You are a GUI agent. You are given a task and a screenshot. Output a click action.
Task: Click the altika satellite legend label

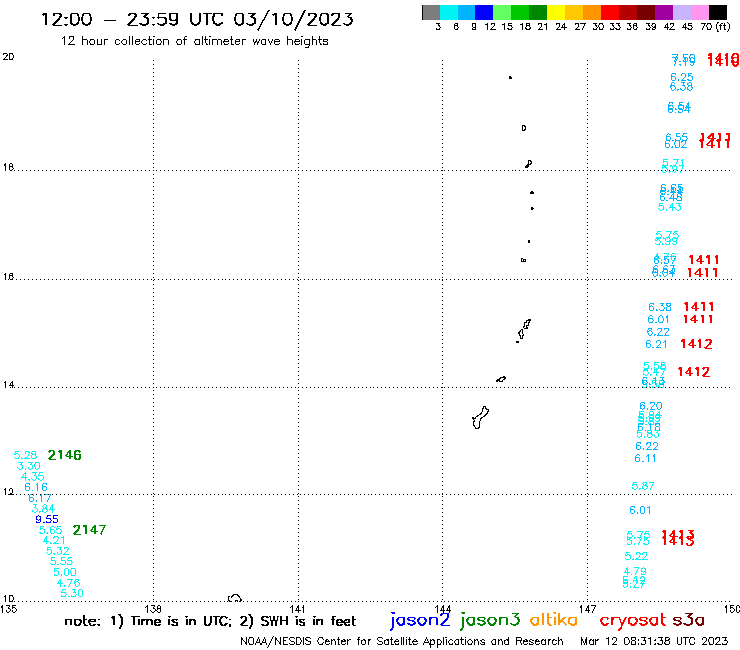point(554,620)
